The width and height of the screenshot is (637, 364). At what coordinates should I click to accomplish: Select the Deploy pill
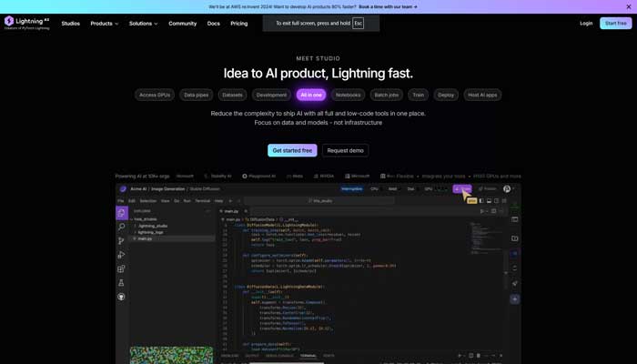(x=446, y=95)
